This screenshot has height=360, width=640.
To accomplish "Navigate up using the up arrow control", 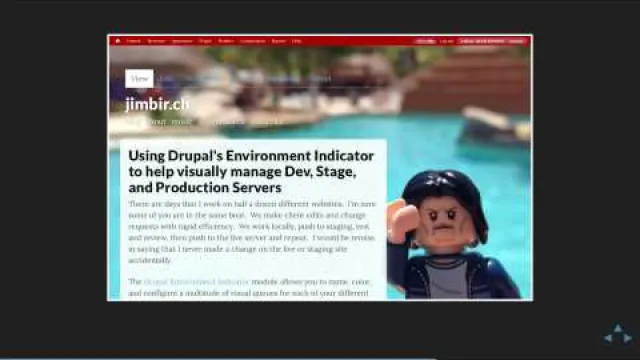I will point(618,328).
